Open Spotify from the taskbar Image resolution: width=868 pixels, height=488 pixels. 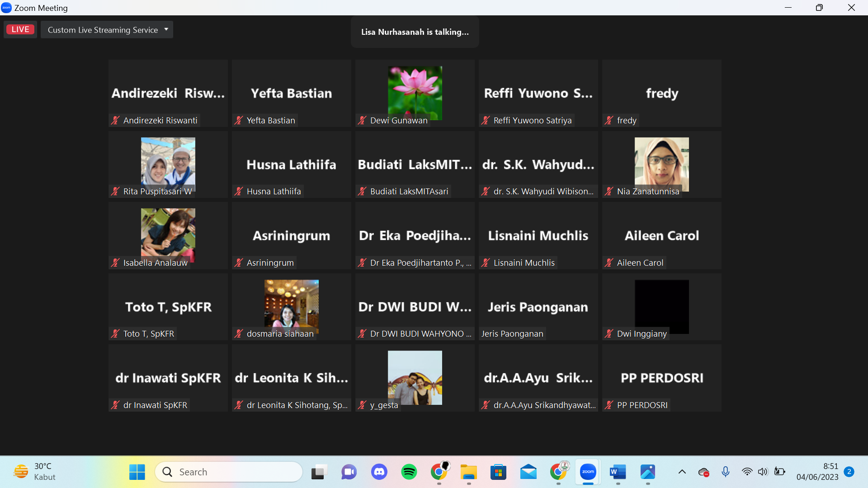tap(409, 472)
